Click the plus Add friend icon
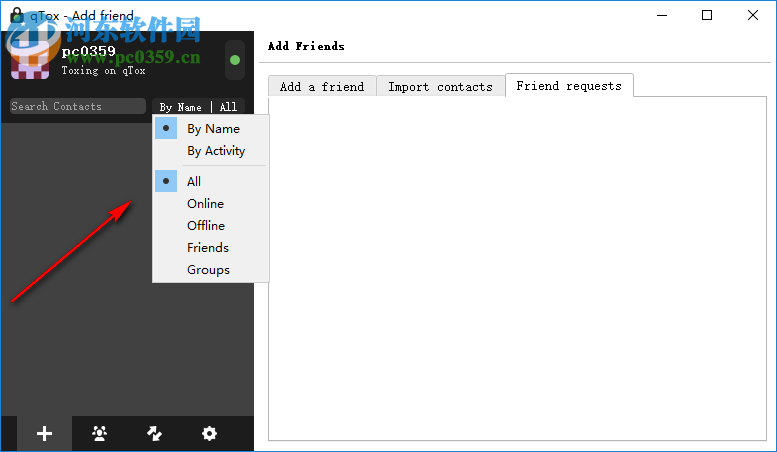Screen dimensions: 777x452 point(45,434)
